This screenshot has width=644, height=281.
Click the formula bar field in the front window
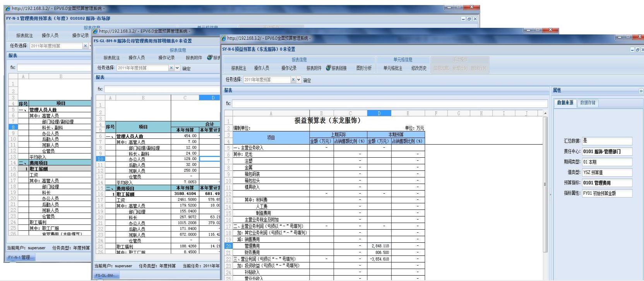point(390,104)
